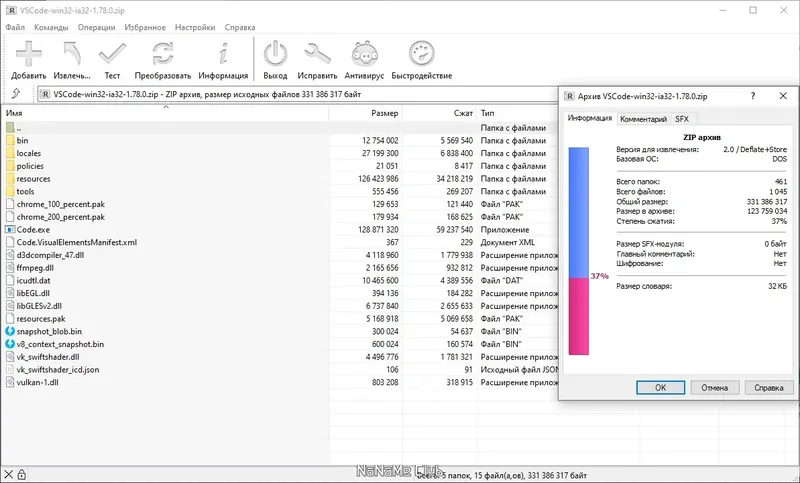Open the Избранное menu

[145, 28]
